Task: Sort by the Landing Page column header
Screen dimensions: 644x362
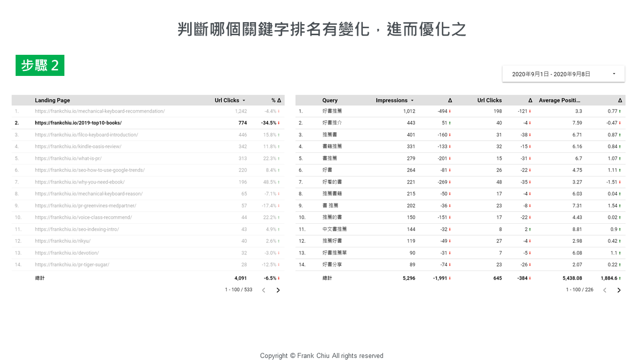Action: tap(52, 100)
